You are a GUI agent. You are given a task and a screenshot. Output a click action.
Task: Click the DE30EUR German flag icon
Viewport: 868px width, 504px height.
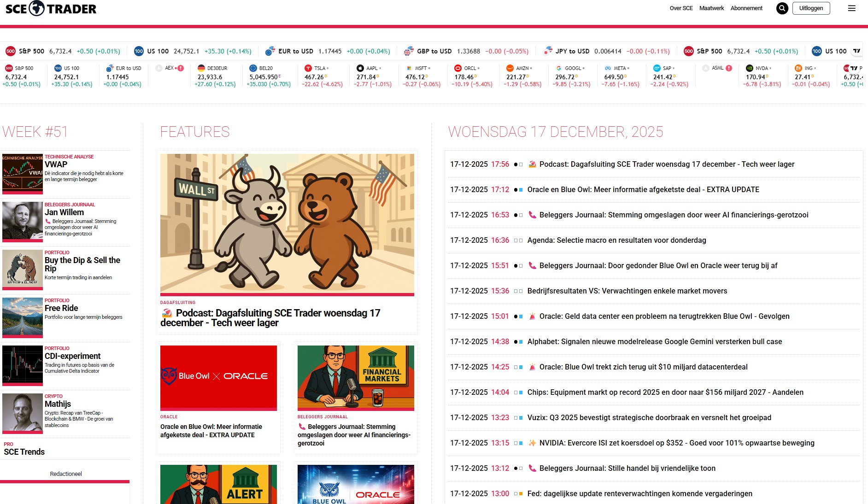201,68
